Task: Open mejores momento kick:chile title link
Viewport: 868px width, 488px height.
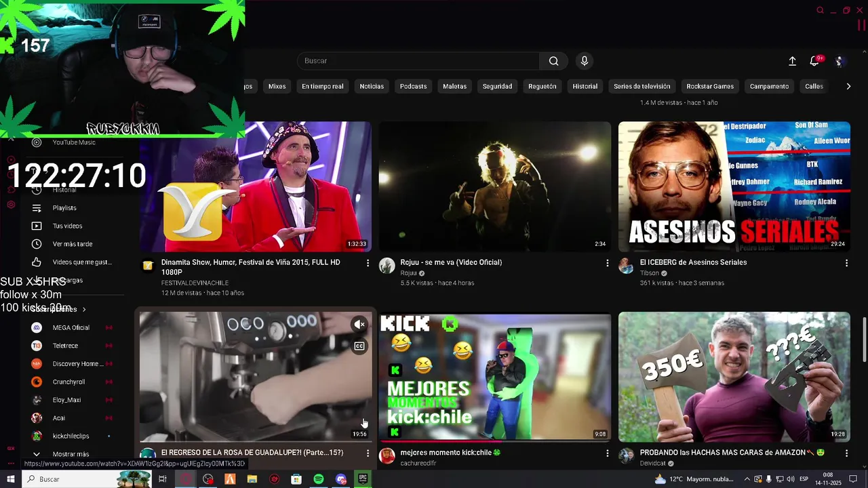Action: (450, 453)
